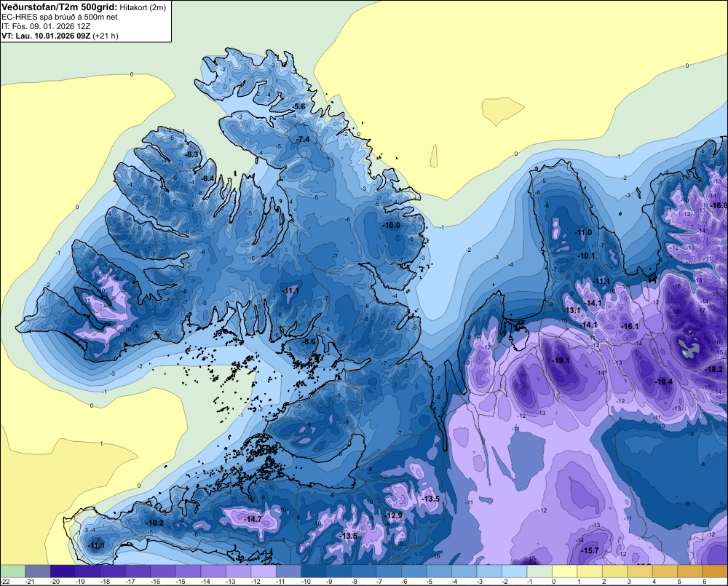Screen dimensions: 728x586
Task: Click the -6.4 temperature value on map
Action: pos(207,178)
